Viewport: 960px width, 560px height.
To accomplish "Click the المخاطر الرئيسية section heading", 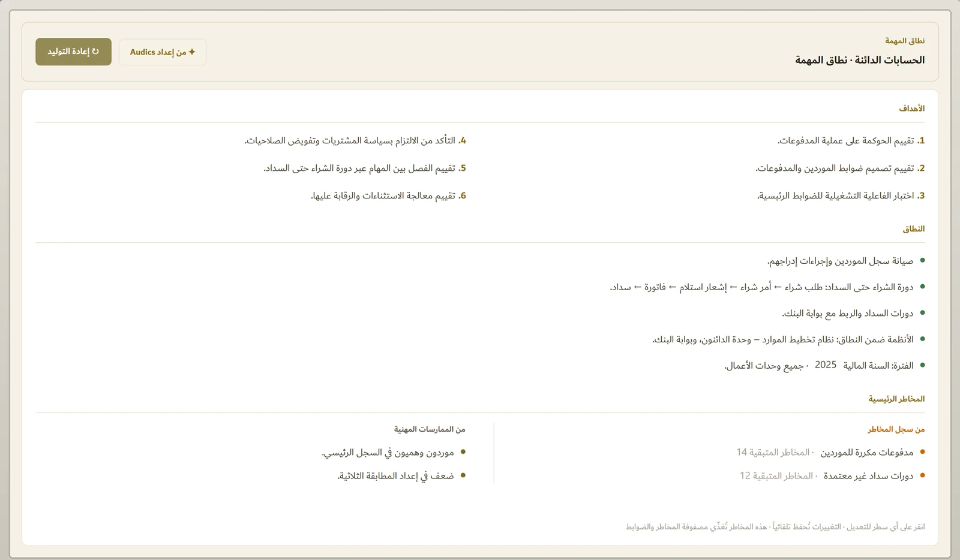I will [896, 399].
